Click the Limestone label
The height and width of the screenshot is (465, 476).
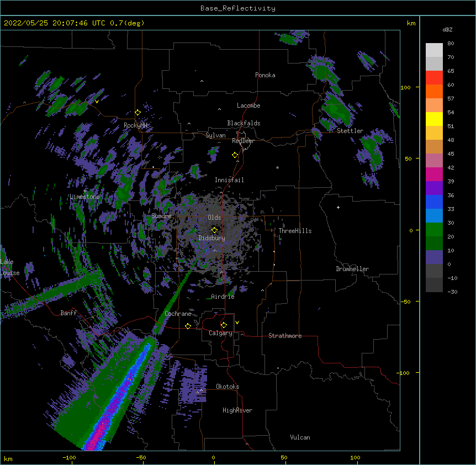coord(84,197)
